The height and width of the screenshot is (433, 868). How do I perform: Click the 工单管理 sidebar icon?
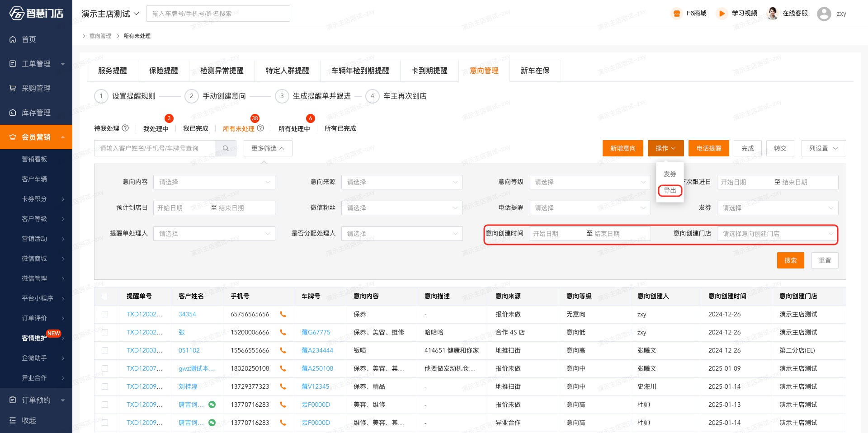(x=13, y=64)
